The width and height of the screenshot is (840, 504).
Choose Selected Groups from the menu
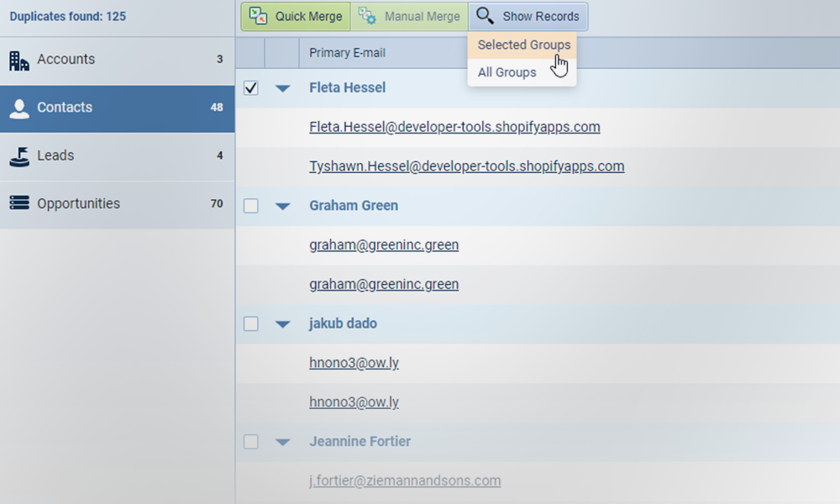(x=523, y=45)
